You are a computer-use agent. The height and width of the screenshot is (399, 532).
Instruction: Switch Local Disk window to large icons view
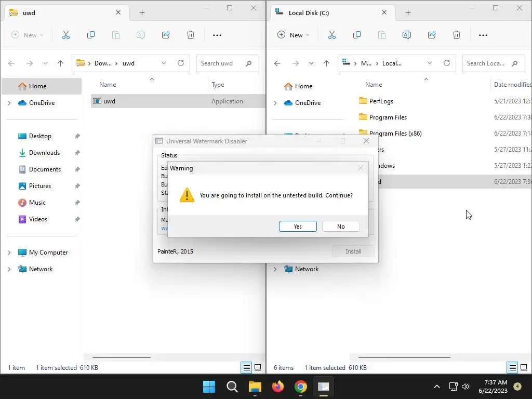[x=524, y=367]
